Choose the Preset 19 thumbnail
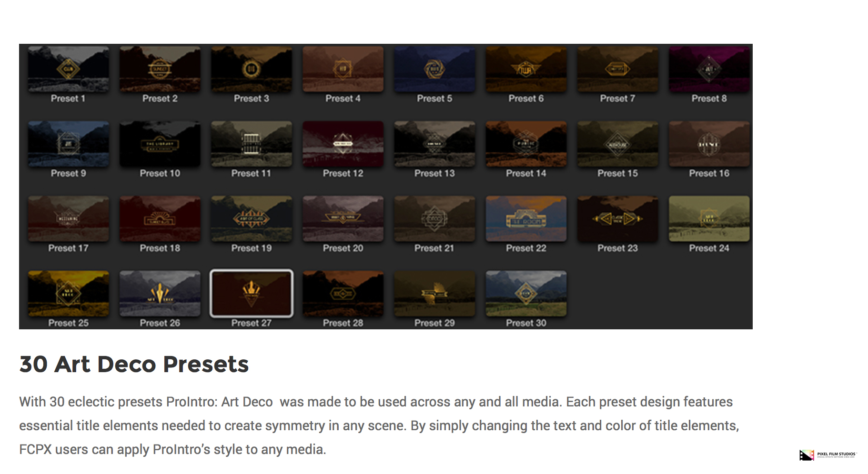This screenshot has height=474, width=868. [252, 218]
